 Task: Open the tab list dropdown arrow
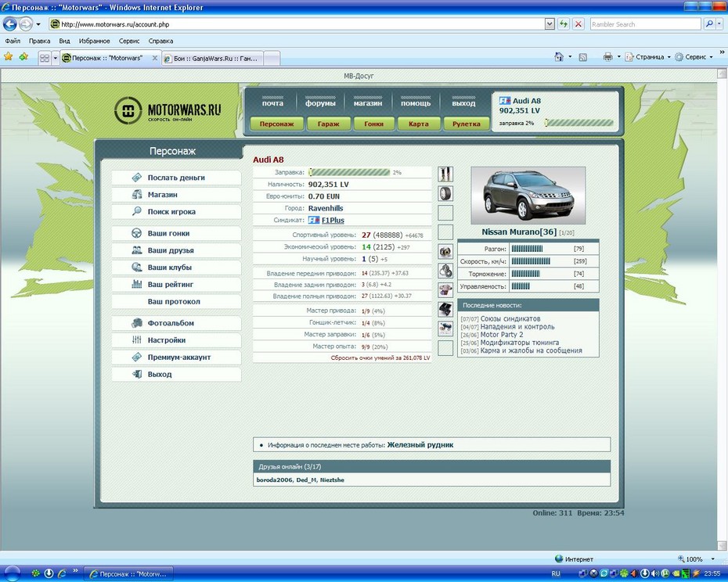click(x=56, y=58)
